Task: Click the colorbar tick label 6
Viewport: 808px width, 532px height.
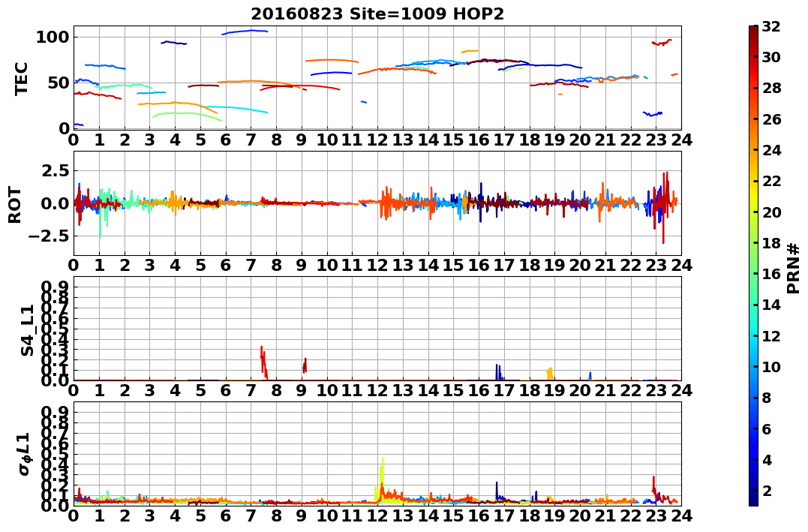Action: click(767, 428)
